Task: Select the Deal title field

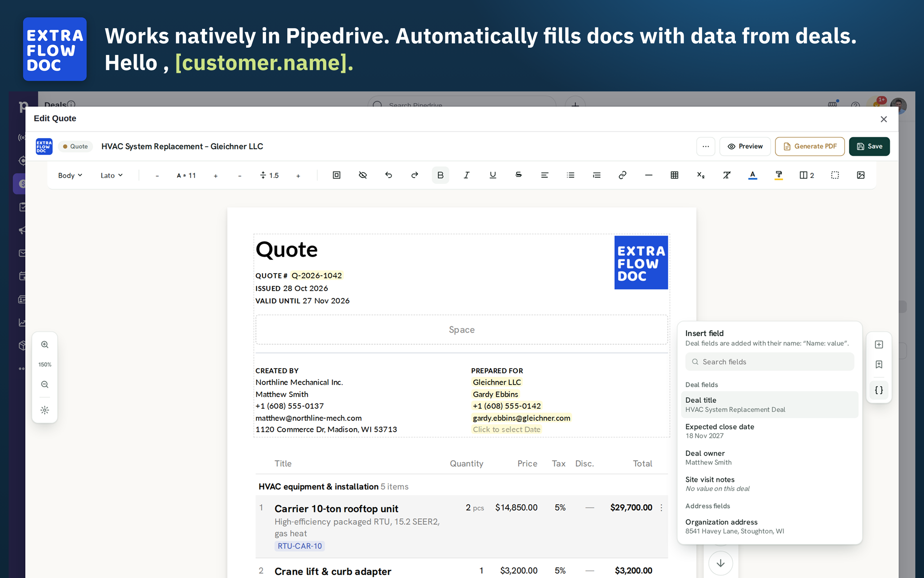Action: 769,405
